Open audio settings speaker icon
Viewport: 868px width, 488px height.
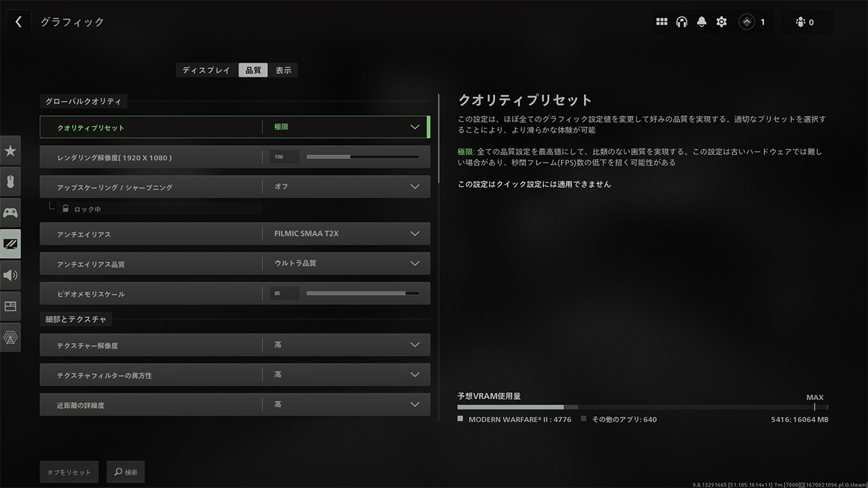(x=10, y=275)
